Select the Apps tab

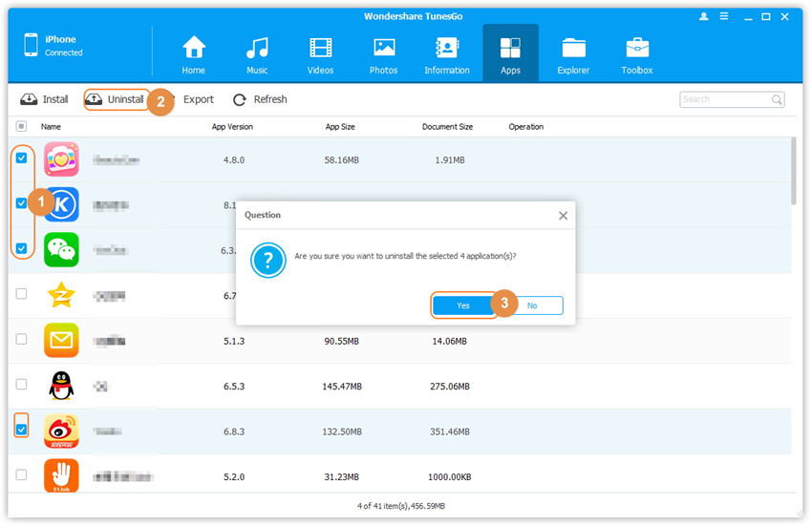coord(510,54)
